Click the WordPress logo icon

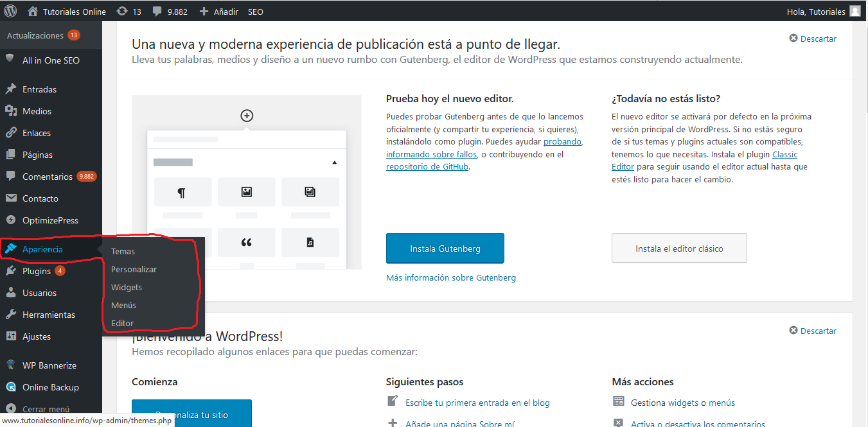(x=10, y=11)
